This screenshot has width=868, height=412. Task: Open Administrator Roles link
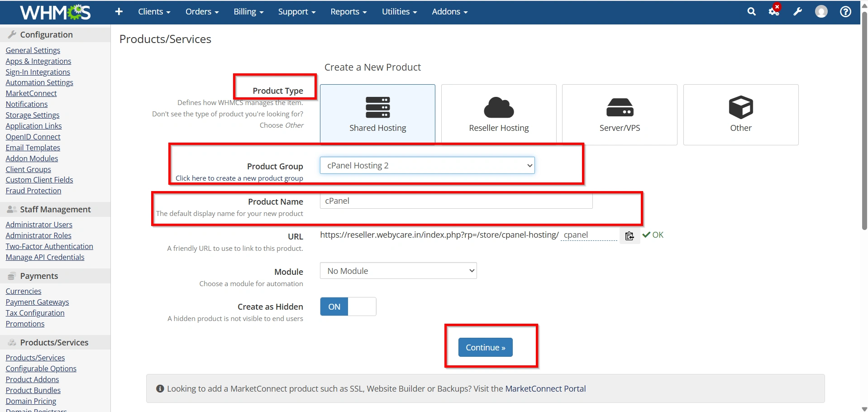pos(38,235)
